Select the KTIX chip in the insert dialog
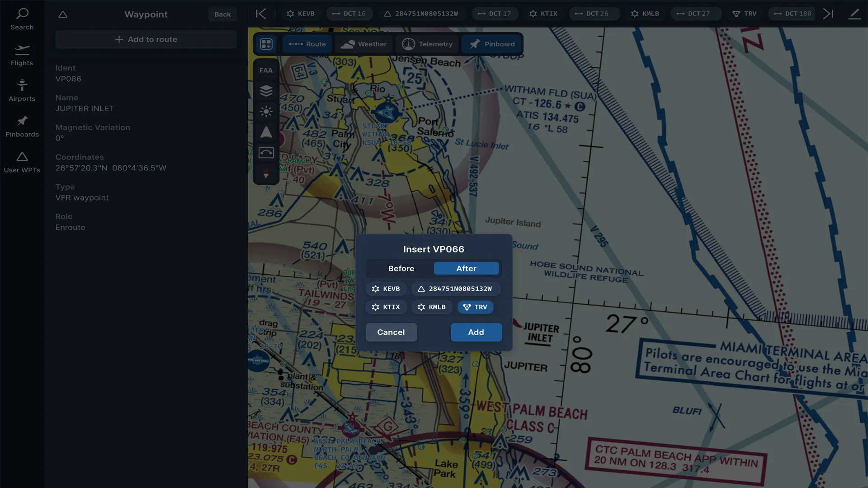Image resolution: width=868 pixels, height=488 pixels. (x=386, y=307)
